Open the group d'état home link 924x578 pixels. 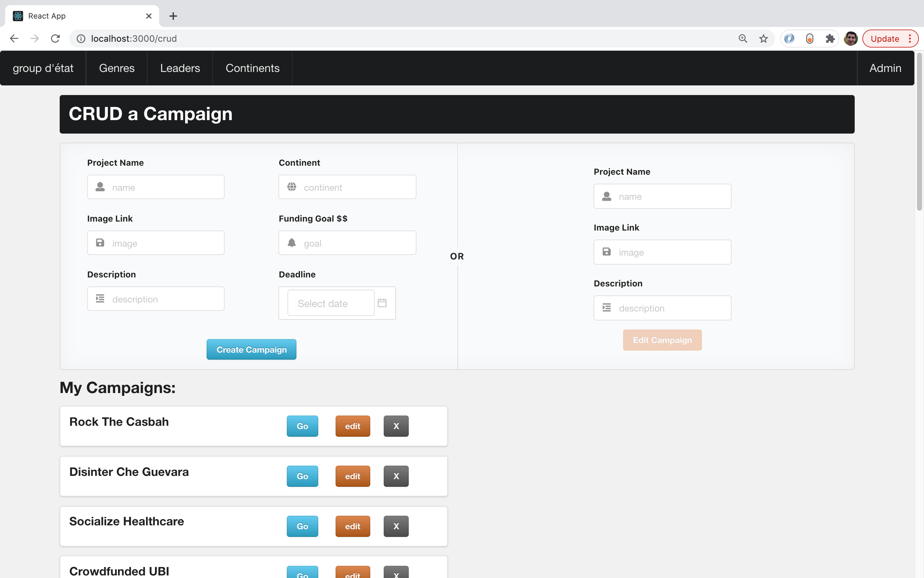43,68
